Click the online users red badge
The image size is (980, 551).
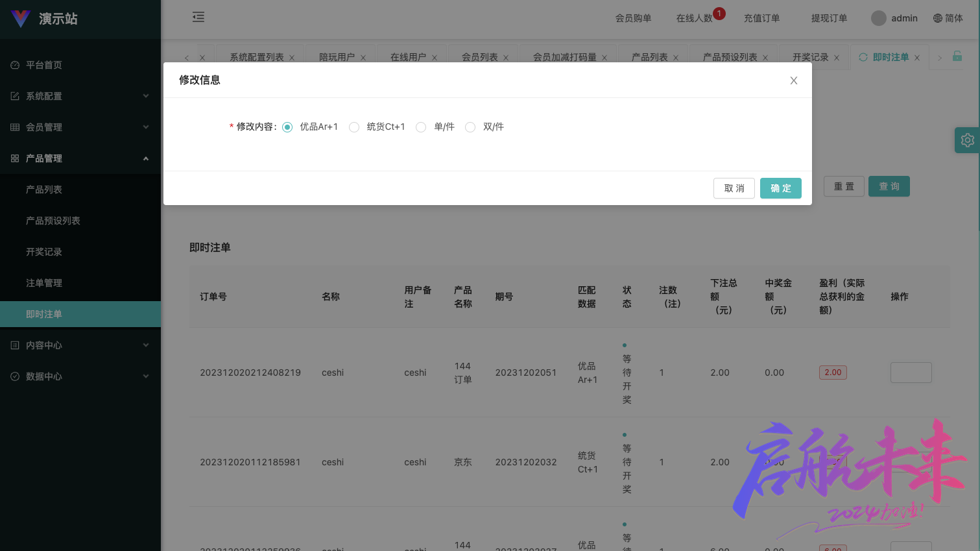(x=719, y=14)
